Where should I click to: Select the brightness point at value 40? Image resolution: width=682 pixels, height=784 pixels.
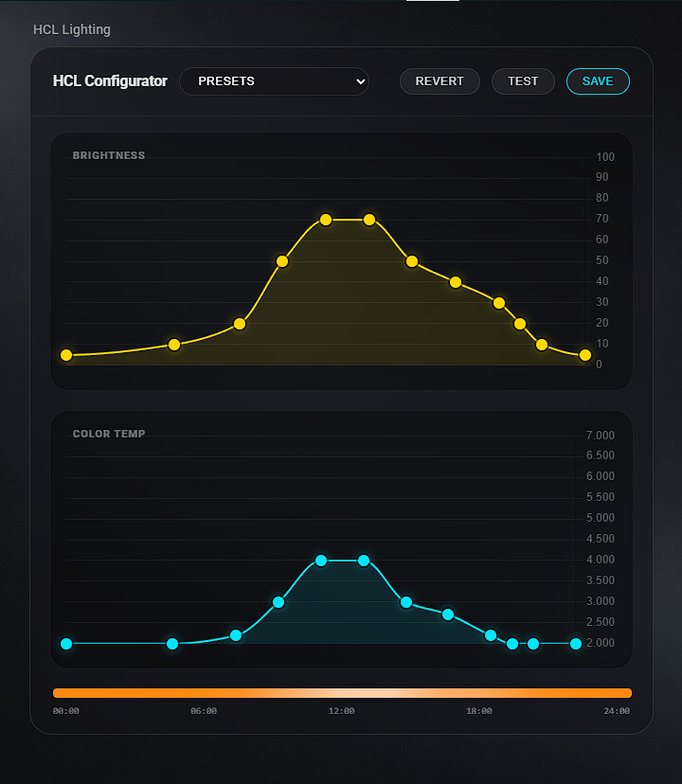456,282
